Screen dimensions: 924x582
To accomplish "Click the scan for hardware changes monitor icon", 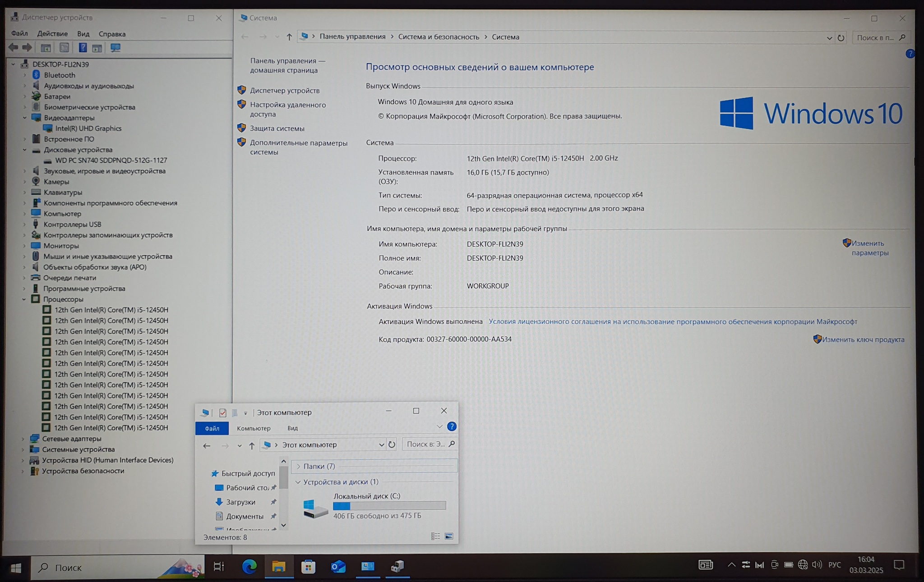I will click(115, 48).
